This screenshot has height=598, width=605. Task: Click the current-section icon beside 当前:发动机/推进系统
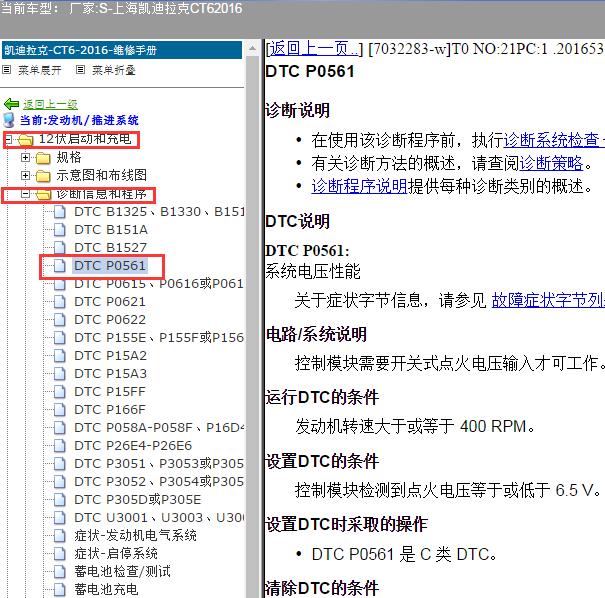click(x=8, y=120)
